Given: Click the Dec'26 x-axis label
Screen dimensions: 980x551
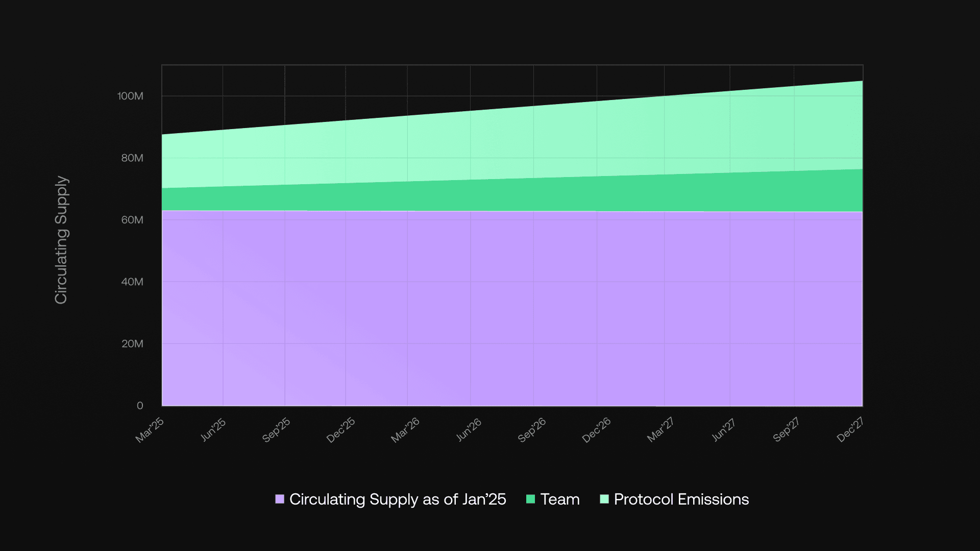Looking at the screenshot, I should [x=596, y=430].
